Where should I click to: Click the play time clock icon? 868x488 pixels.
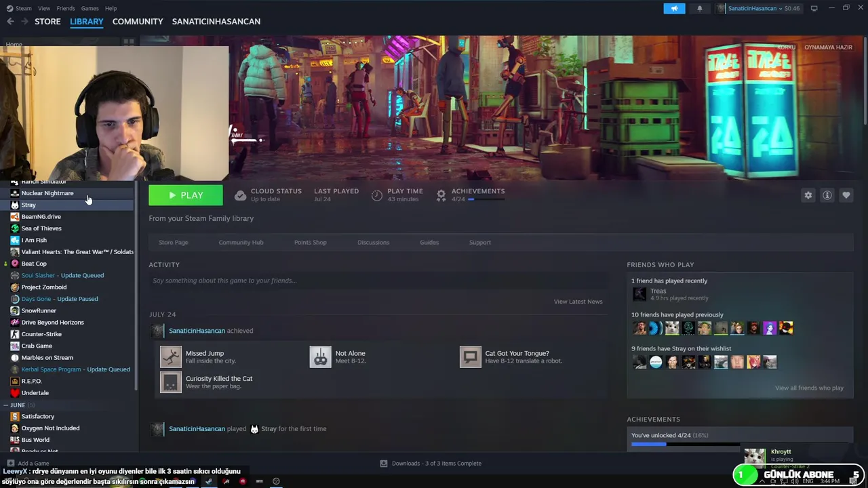[x=377, y=195]
